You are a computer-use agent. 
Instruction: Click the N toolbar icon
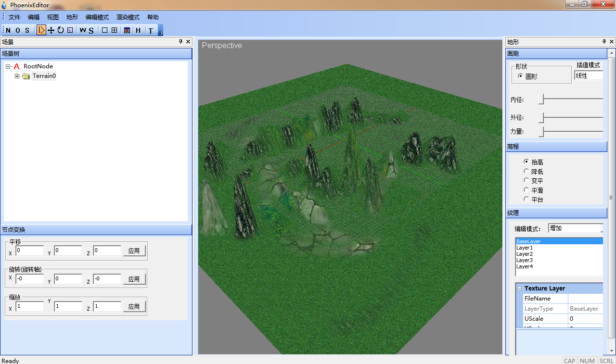tap(8, 30)
